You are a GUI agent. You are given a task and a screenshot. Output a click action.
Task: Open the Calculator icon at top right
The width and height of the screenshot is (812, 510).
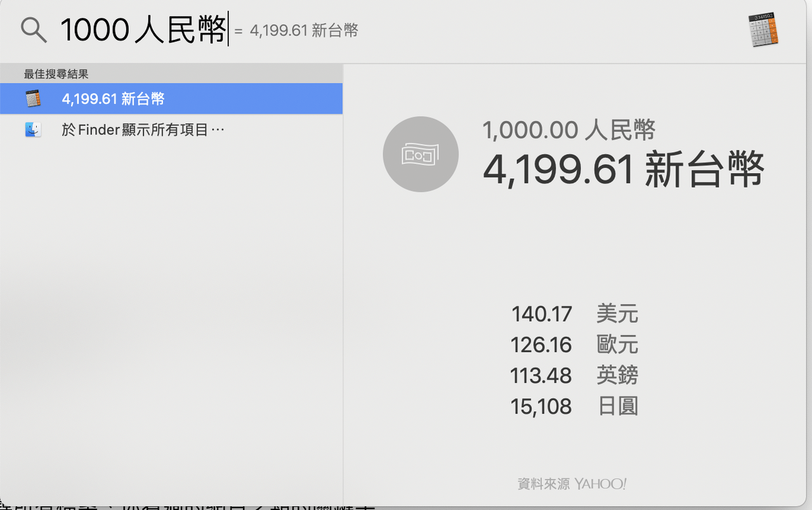pyautogui.click(x=764, y=30)
